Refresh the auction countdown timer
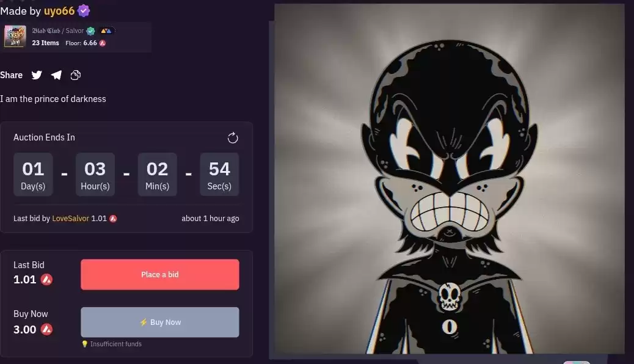Screen dimensions: 634x364 tap(233, 138)
